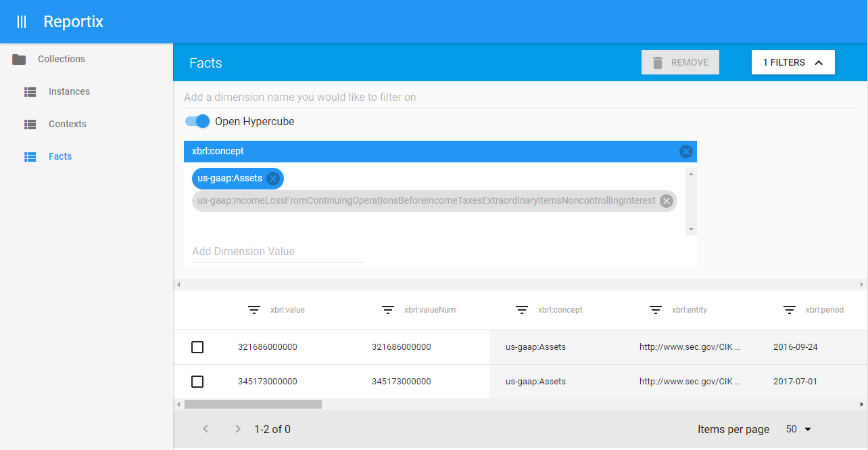This screenshot has width=868, height=450.
Task: Click the xbrl:value column header
Action: pyautogui.click(x=287, y=310)
